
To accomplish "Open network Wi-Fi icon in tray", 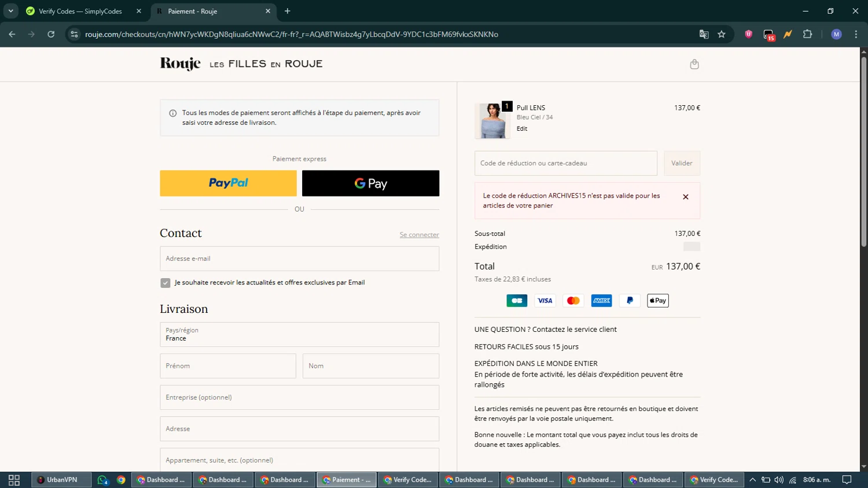I will coord(793,480).
